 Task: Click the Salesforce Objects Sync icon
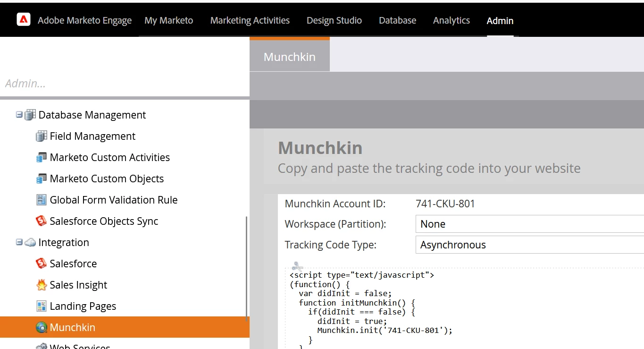click(42, 221)
